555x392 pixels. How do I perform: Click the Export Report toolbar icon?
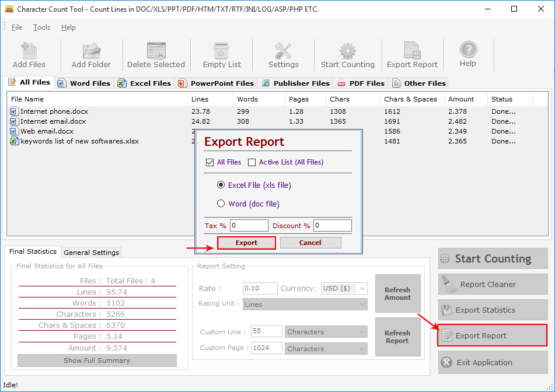[412, 50]
